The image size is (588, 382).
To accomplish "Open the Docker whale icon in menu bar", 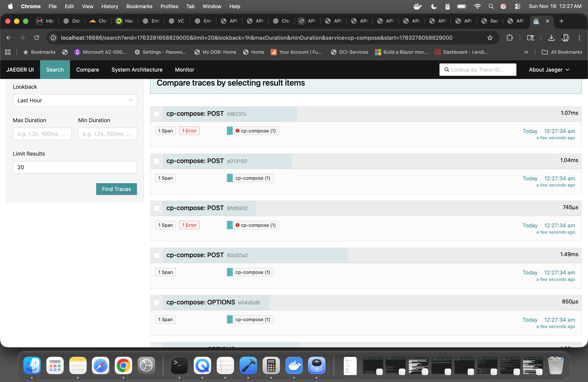I will click(x=417, y=6).
